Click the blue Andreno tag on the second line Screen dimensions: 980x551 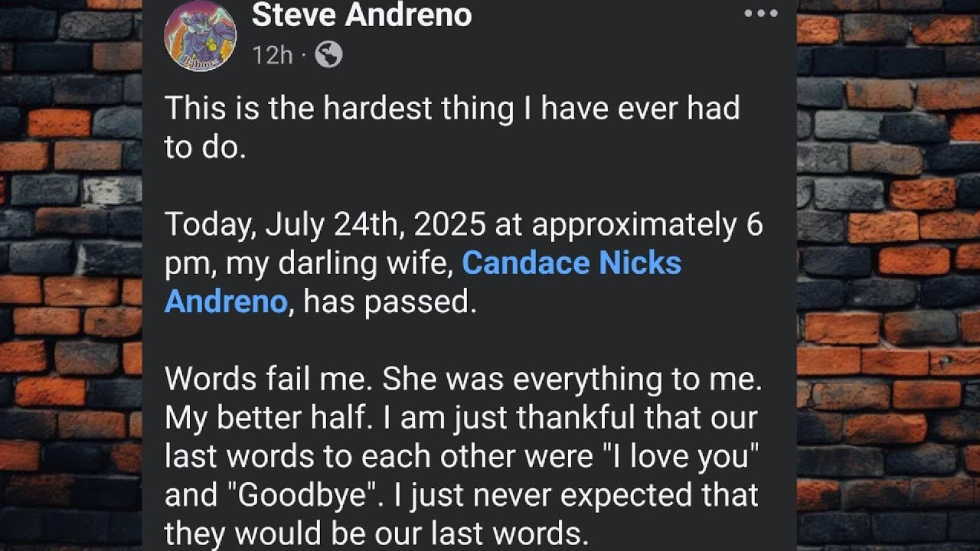(x=226, y=302)
